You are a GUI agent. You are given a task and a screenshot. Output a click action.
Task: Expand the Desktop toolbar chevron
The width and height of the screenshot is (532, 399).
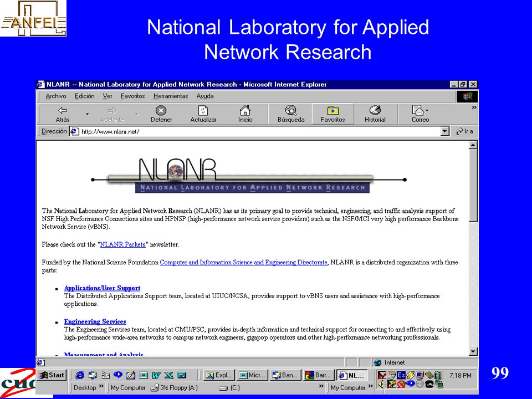101,386
